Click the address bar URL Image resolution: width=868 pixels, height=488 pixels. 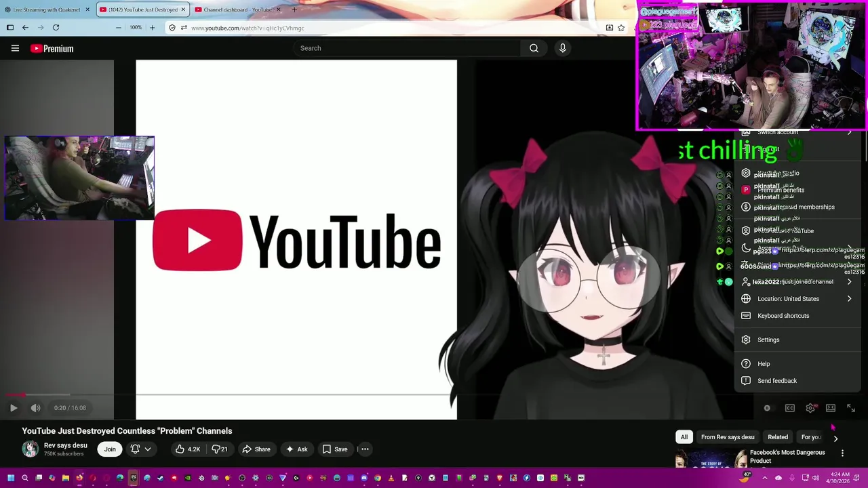click(x=248, y=28)
